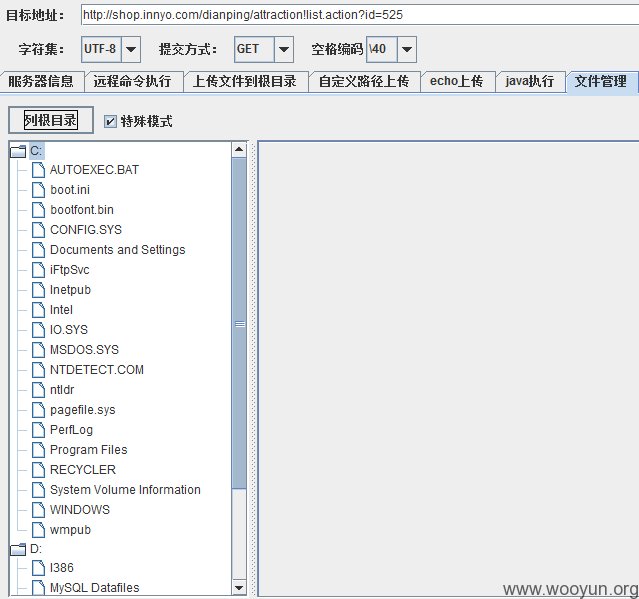
Task: Select the Program Files entry text
Action: (88, 449)
